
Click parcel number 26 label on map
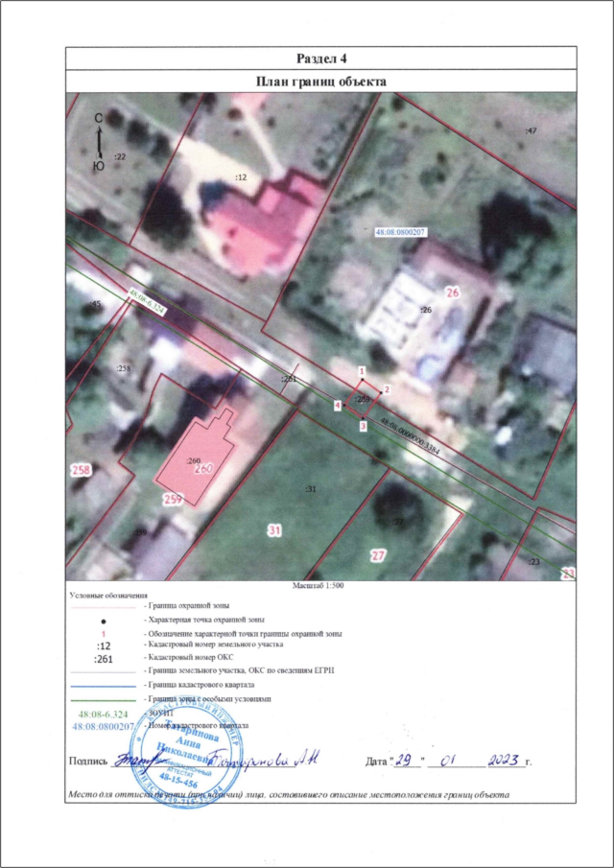point(452,291)
